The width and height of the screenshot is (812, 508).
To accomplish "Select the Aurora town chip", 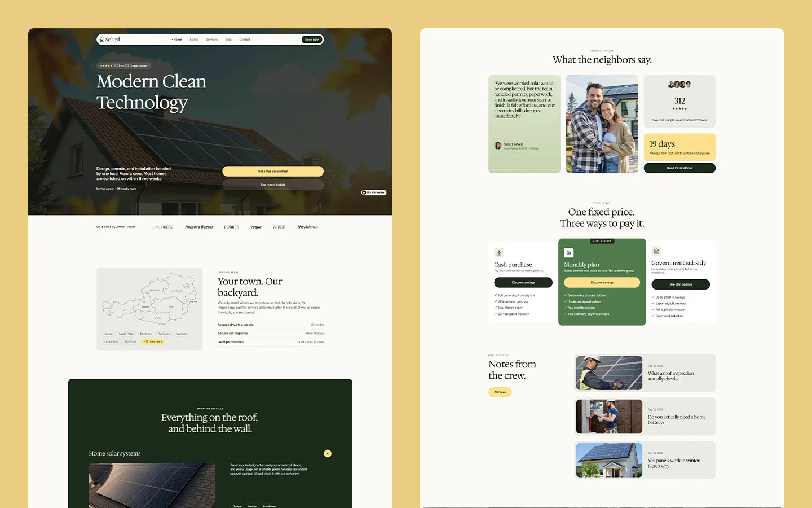I will coord(108,334).
